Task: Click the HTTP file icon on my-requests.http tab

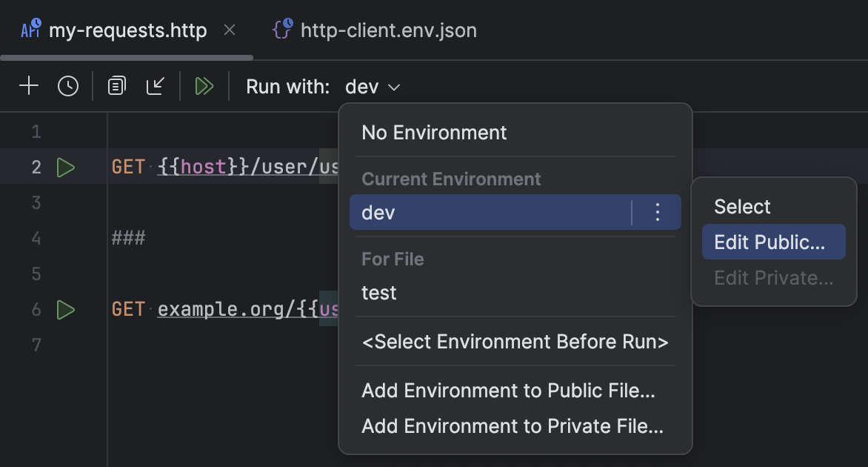Action: coord(30,30)
